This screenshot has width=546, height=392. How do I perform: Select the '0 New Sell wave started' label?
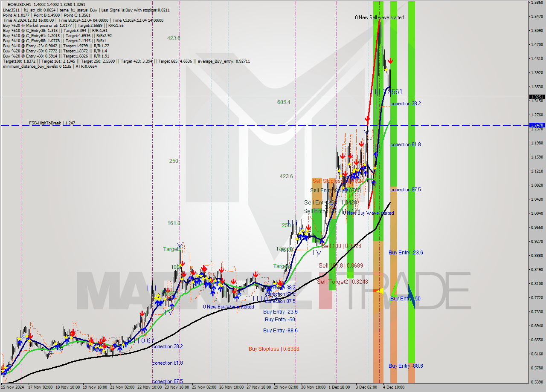click(x=379, y=17)
